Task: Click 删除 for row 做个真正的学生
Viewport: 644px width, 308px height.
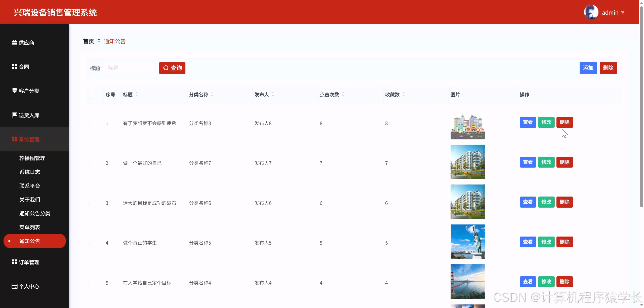Action: point(565,242)
